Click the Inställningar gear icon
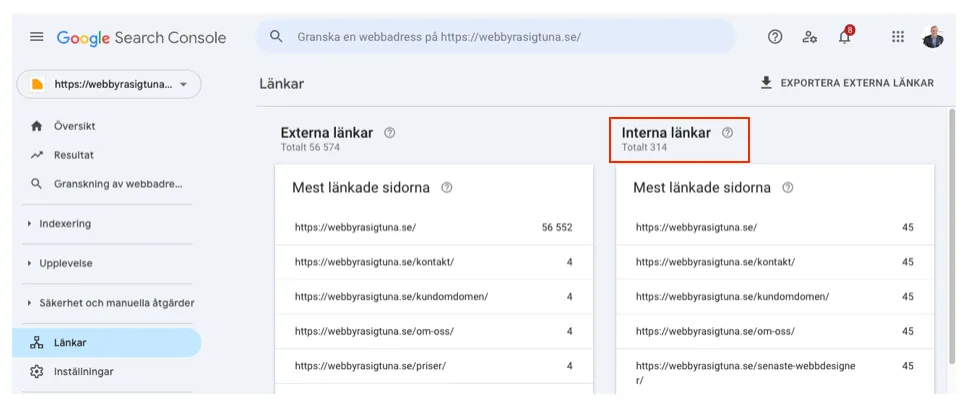This screenshot has height=407, width=967. click(x=36, y=372)
